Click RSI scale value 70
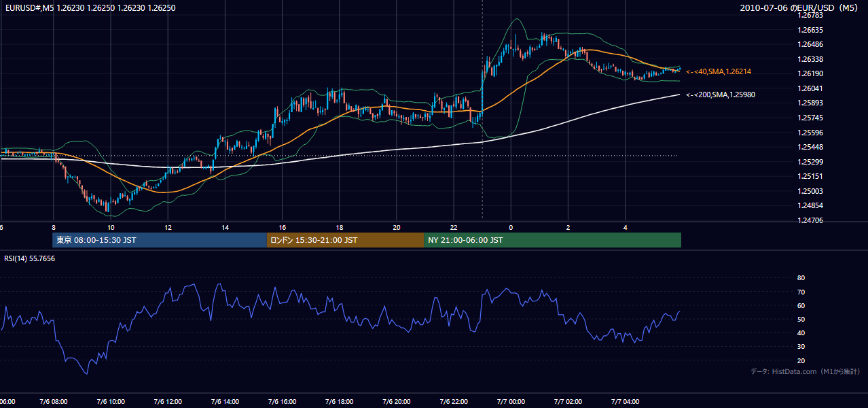The height and width of the screenshot is (408, 868). [801, 292]
